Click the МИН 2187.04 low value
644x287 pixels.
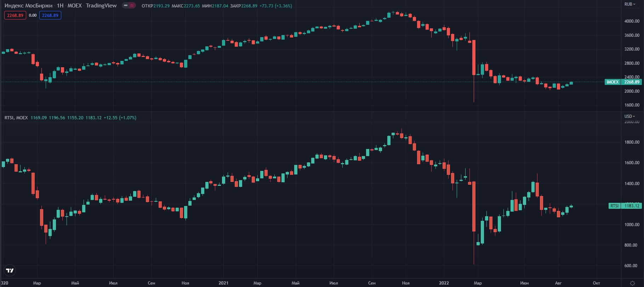[215, 6]
